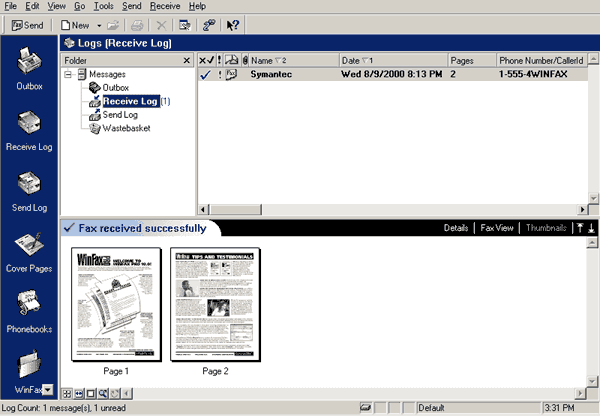The image size is (600, 416).
Task: Open the Edit menu
Action: (33, 6)
